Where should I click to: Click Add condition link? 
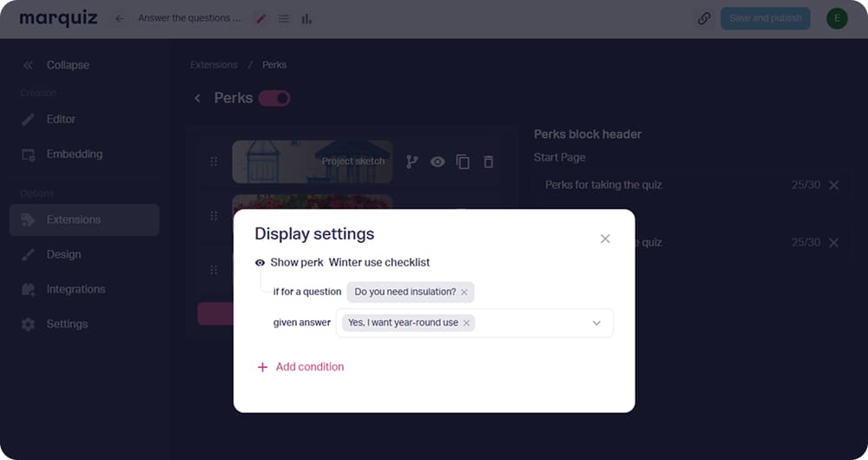pos(310,366)
